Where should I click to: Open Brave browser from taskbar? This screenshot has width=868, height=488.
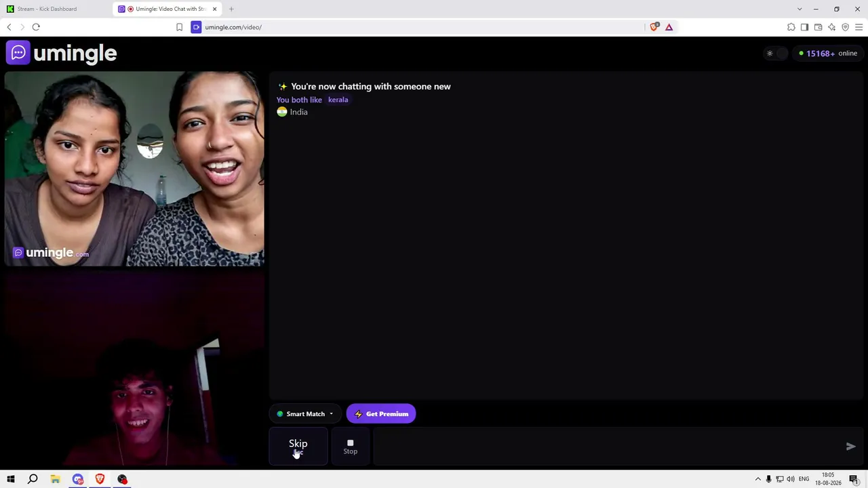pos(100,479)
